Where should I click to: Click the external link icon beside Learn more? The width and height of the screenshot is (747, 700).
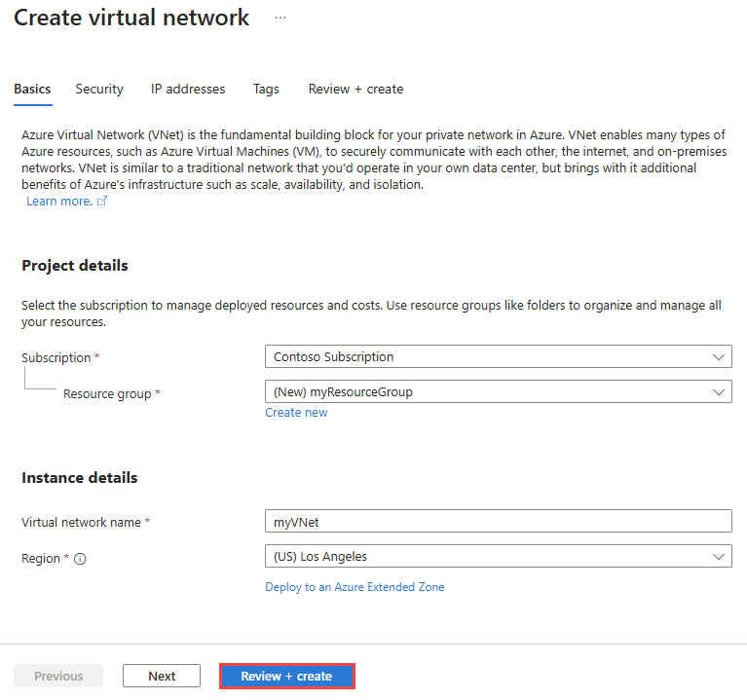tap(102, 202)
